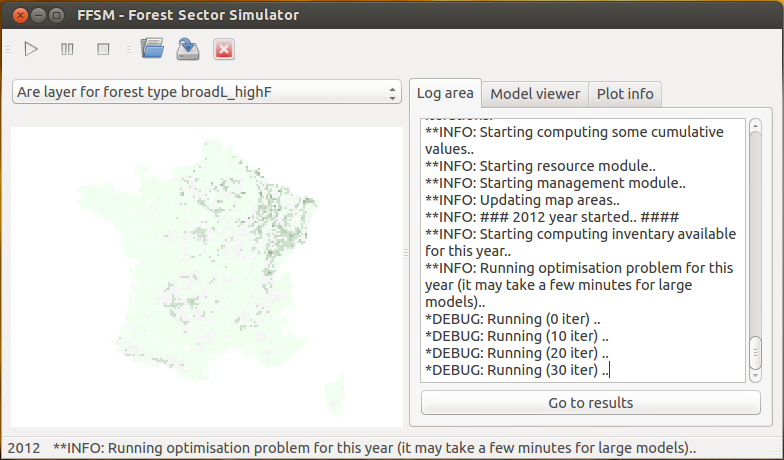Click the toolbar drag handle next to the play icon

8,49
